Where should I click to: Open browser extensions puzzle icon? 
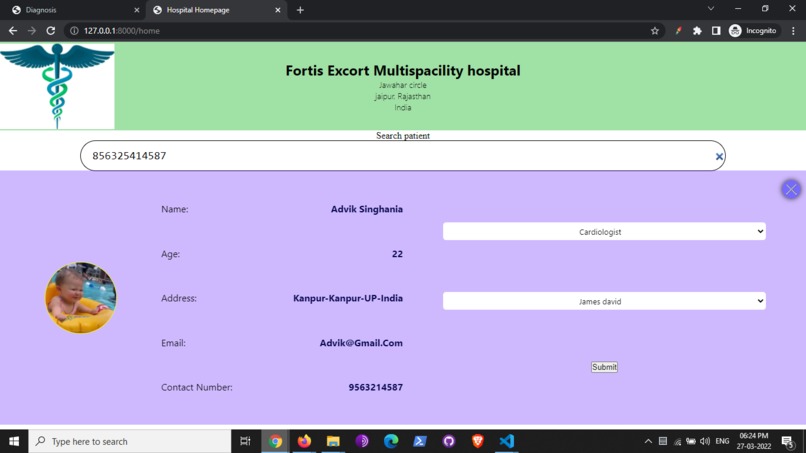697,31
